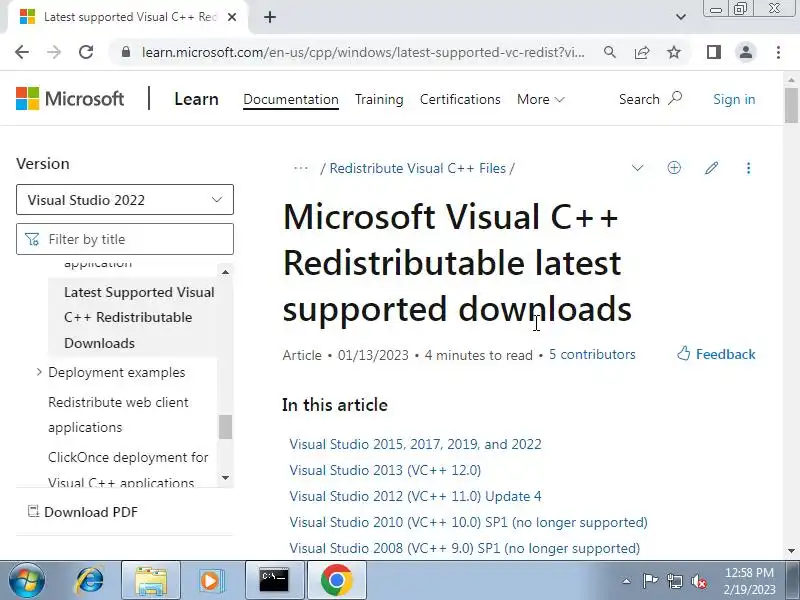The height and width of the screenshot is (600, 800).
Task: Close the Latest supported Visual C++ tab
Action: click(x=232, y=17)
